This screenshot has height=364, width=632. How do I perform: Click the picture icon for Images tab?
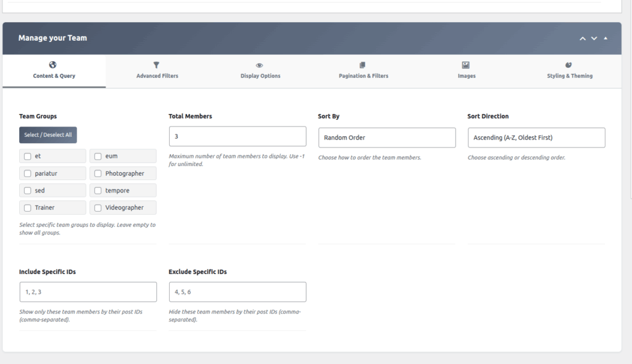[x=466, y=65]
